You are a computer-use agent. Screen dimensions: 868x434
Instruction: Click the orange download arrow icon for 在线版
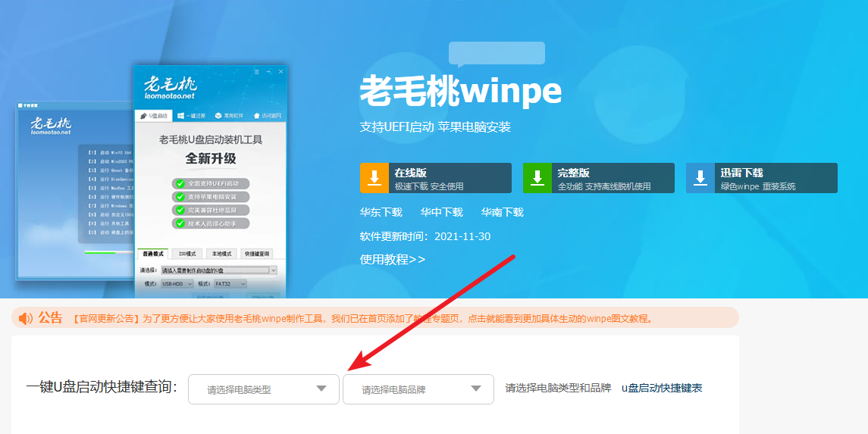click(374, 178)
